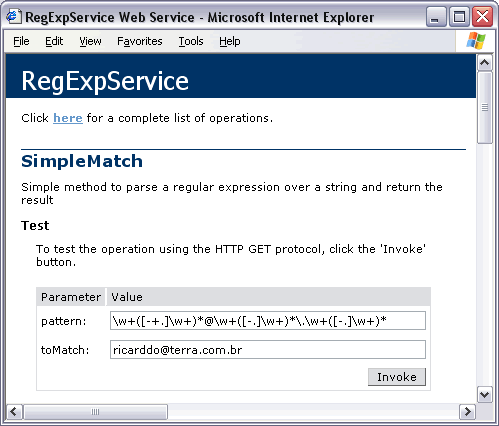Follow the 'here' operations list link

pos(68,118)
